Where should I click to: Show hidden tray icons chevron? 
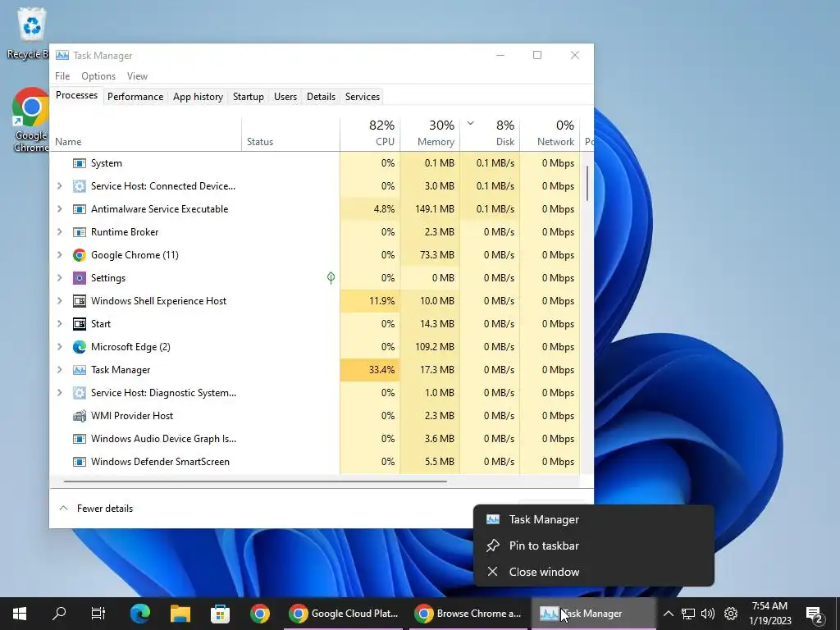[x=668, y=614]
